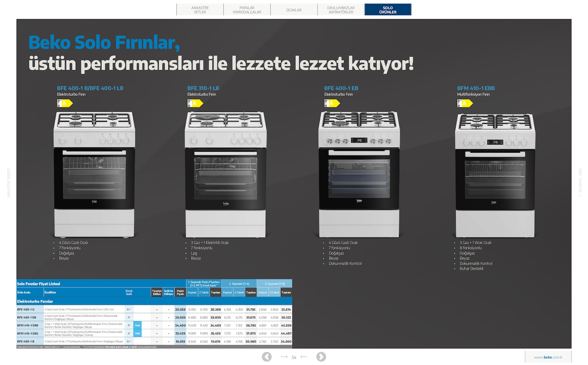Viewport: 588px width, 365px height.
Task: Click the BFE 400-1 EB oven image
Action: coord(359,174)
